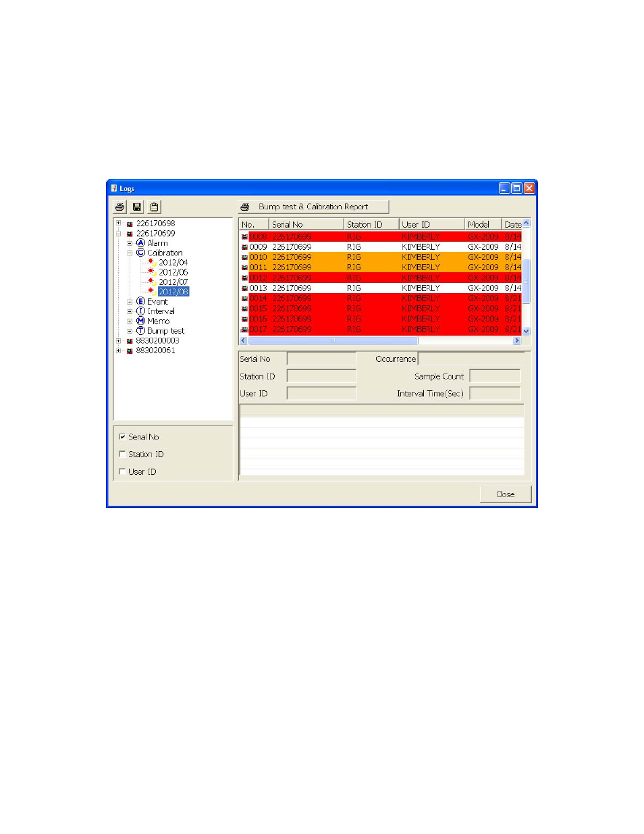
Task: Select record row 0008 in the list
Action: (381, 236)
